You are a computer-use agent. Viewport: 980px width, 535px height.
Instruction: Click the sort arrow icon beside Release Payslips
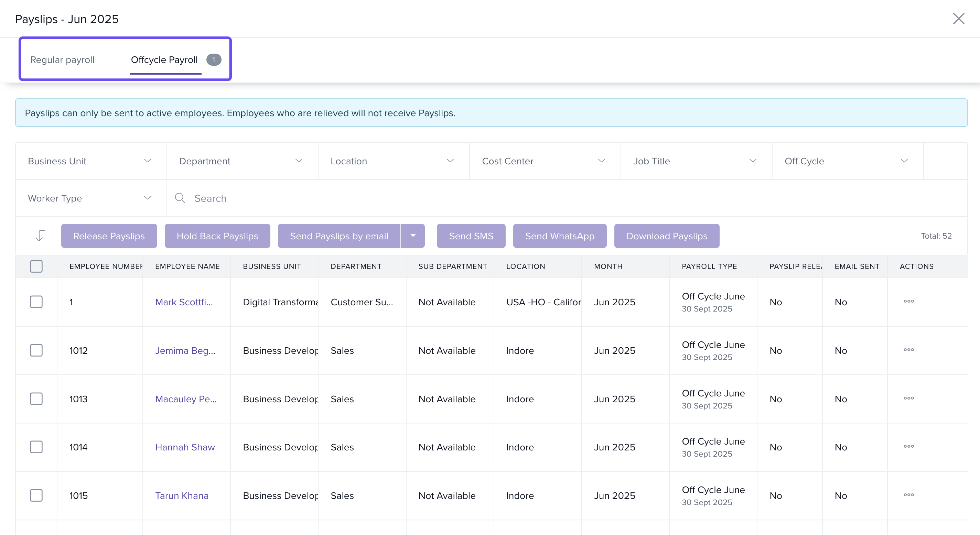pos(40,236)
